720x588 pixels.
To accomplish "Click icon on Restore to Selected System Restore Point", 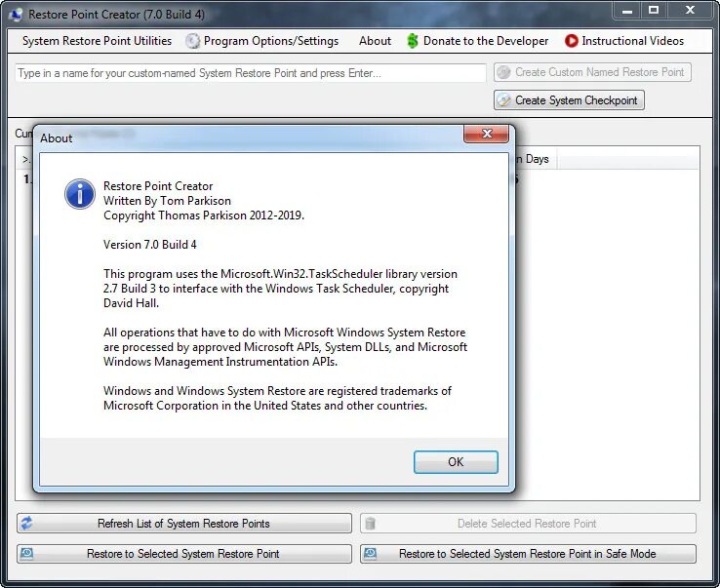I will (x=26, y=553).
